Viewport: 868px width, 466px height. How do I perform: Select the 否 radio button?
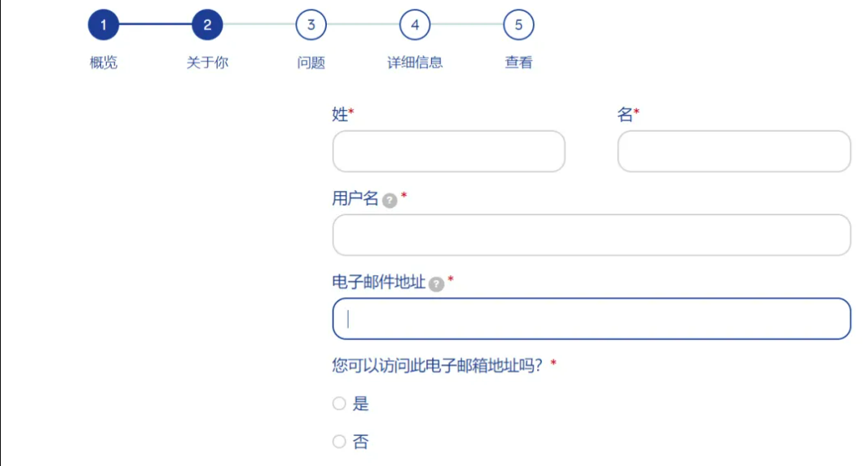tap(339, 441)
